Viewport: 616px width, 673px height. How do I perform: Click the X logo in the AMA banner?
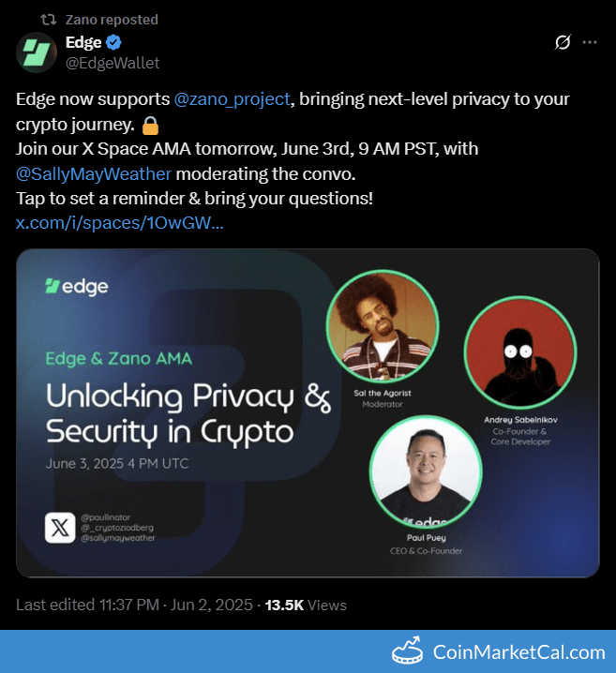[x=59, y=527]
